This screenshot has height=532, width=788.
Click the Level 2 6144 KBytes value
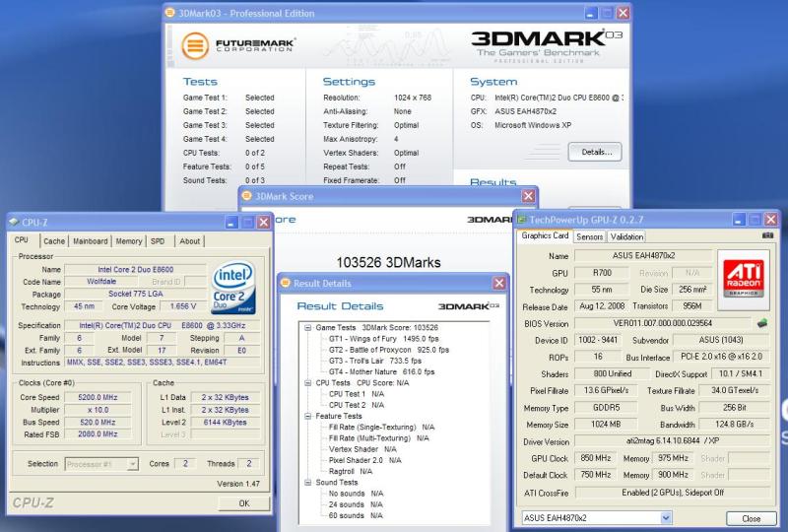click(226, 423)
